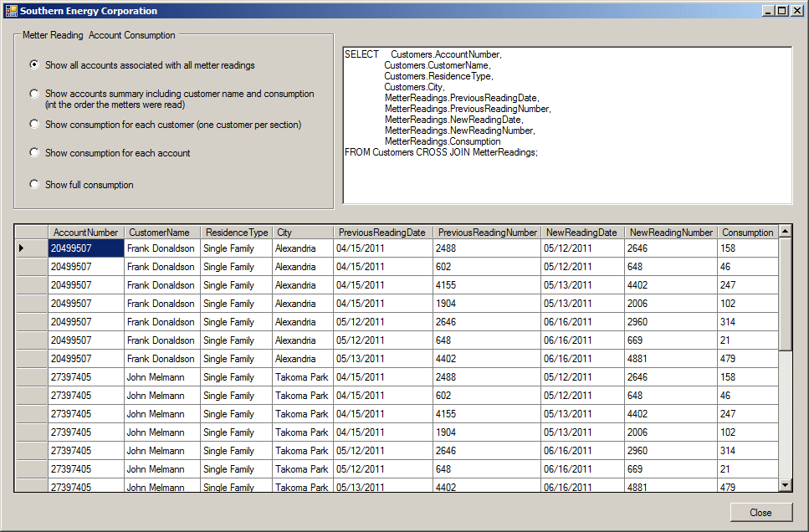Sort by the CustomerName column header
Screen dimensions: 809x532
pyautogui.click(x=162, y=233)
